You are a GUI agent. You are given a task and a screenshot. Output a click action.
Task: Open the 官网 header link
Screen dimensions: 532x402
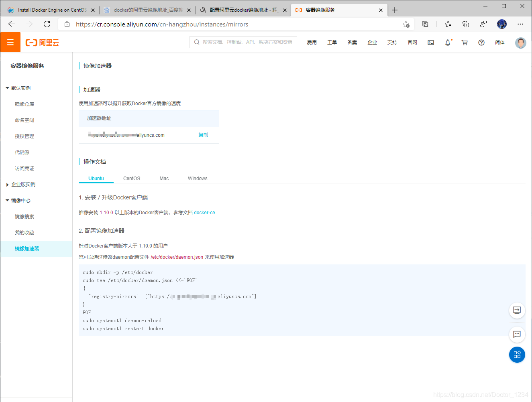(x=412, y=43)
